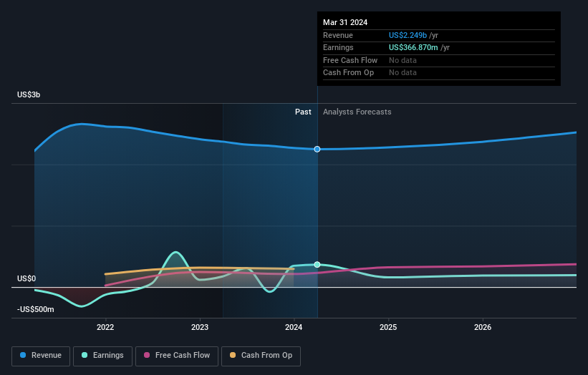Click the orange Cash From Op legend dot
The width and height of the screenshot is (588, 375).
(x=233, y=355)
